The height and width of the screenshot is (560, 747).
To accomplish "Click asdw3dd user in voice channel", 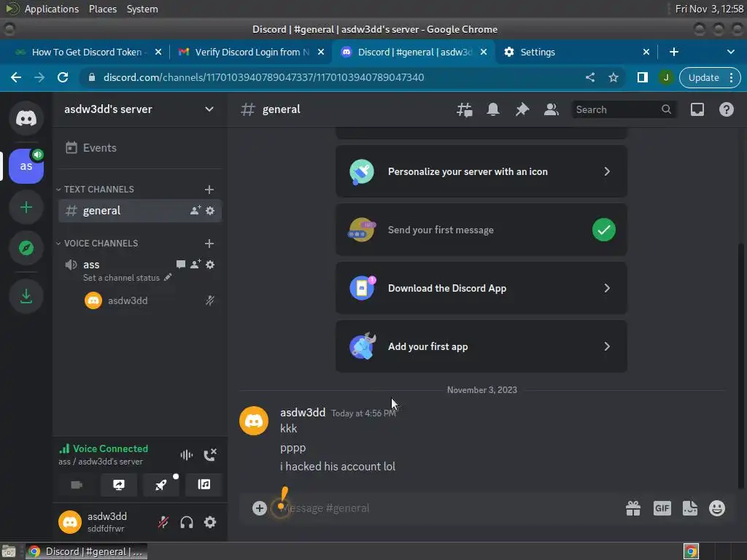I will tap(140, 300).
